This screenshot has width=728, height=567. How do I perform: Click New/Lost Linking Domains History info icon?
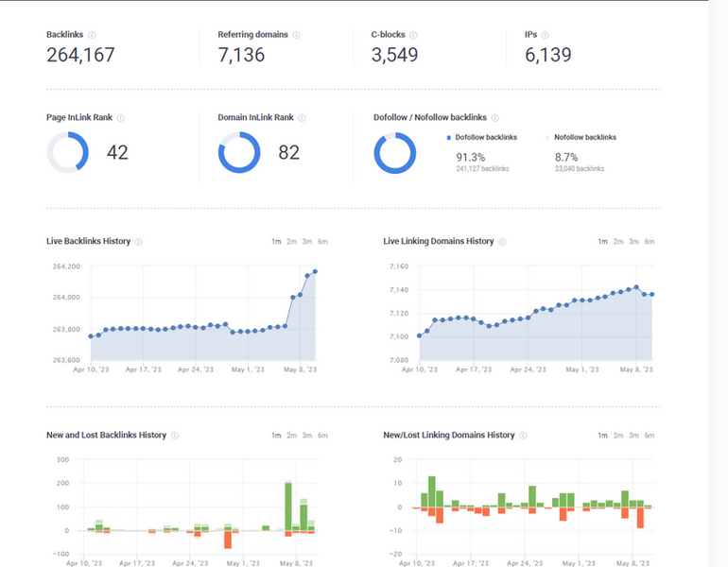coord(523,436)
